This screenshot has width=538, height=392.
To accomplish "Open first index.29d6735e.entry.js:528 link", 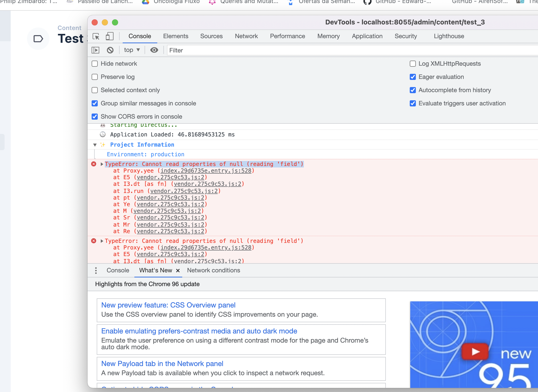I will tap(206, 171).
